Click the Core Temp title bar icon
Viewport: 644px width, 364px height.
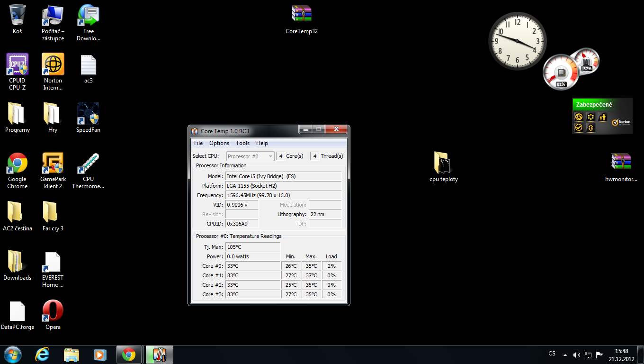[195, 131]
